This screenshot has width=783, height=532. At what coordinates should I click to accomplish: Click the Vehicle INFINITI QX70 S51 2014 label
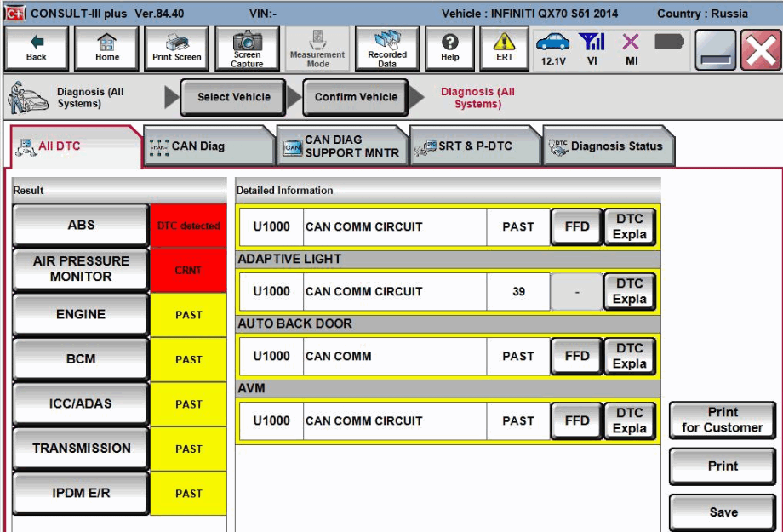pos(529,14)
